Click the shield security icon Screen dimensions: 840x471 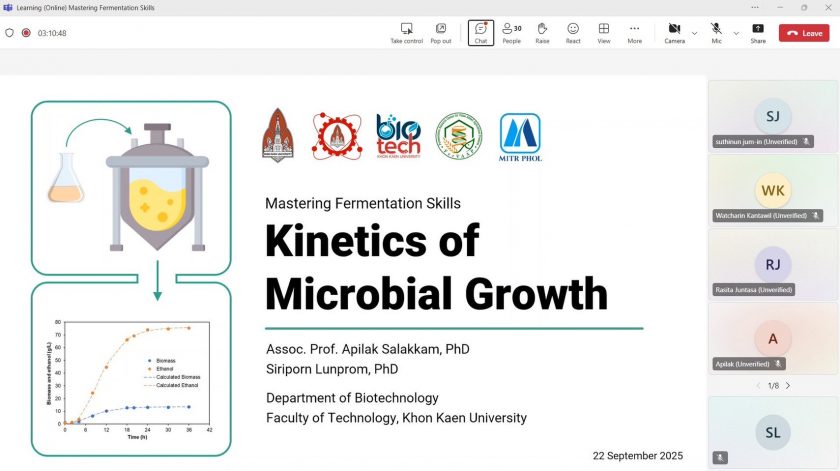[10, 33]
